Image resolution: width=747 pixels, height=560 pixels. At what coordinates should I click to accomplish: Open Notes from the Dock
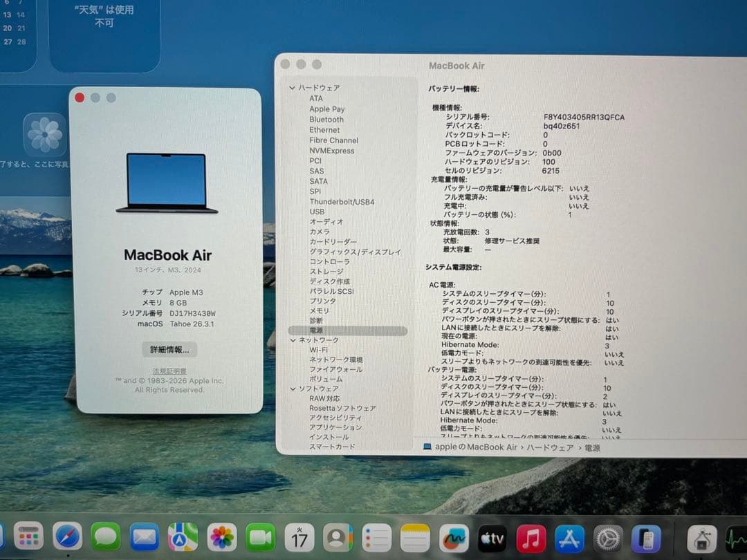pyautogui.click(x=415, y=538)
